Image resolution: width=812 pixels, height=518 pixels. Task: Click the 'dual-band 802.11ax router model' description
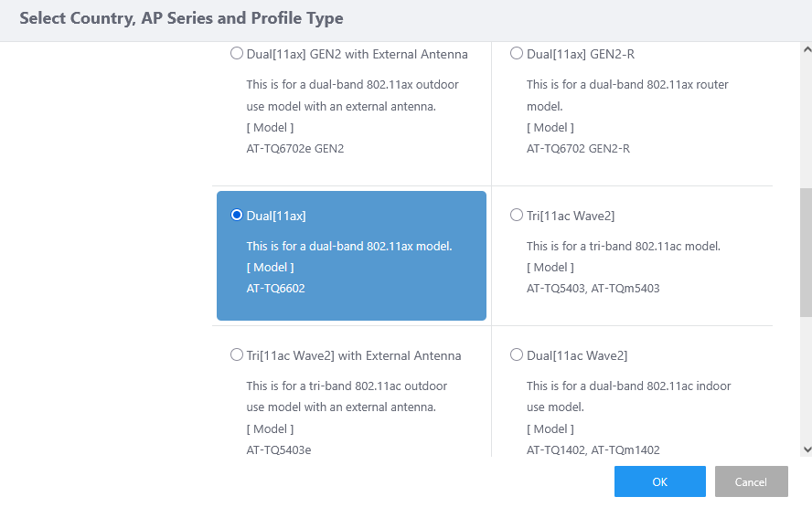pyautogui.click(x=627, y=85)
